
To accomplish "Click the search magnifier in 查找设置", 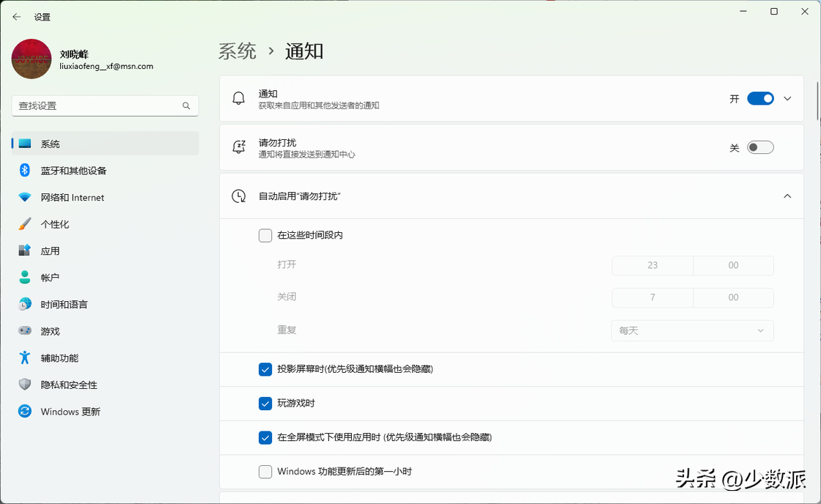I will point(186,106).
